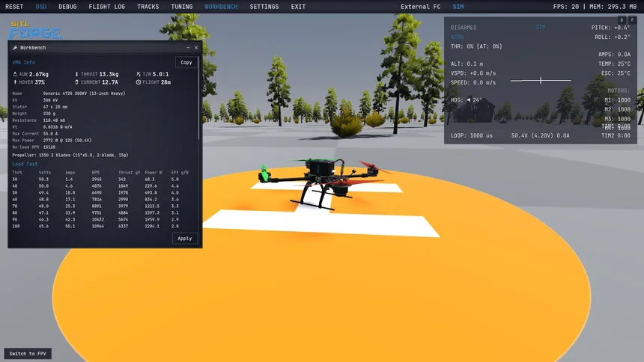This screenshot has height=362, width=644.
Task: Click the 'M1: 1000' motor readout
Action: 617,99
